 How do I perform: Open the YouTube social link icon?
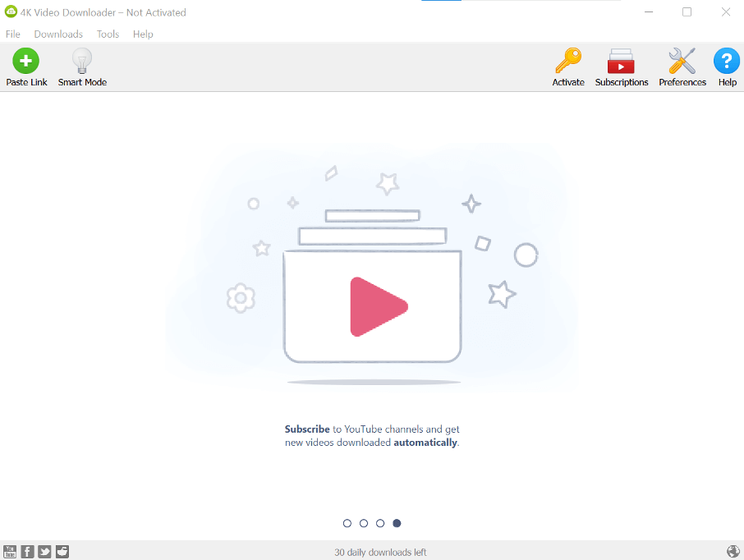click(10, 552)
